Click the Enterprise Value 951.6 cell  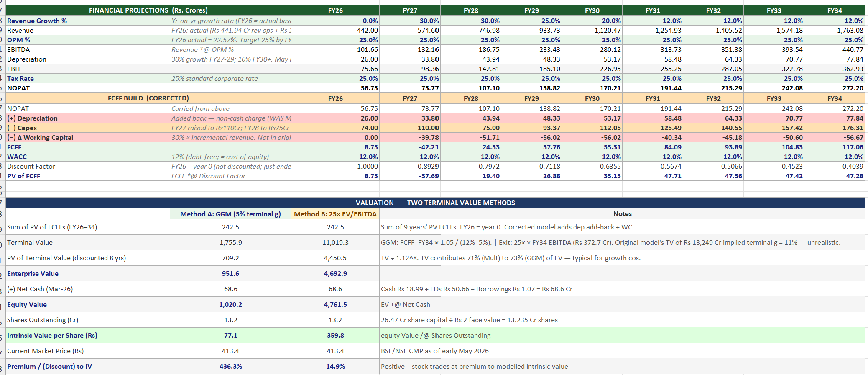(230, 273)
